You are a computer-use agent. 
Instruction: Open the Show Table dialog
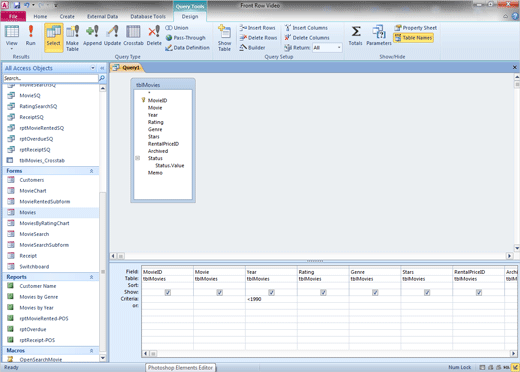click(x=224, y=38)
